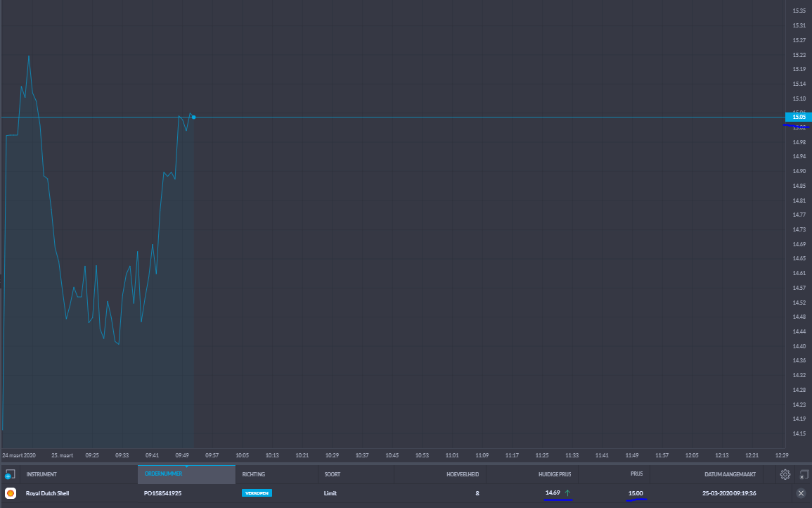The image size is (812, 508).
Task: Click the 14.69 price axis label
Action: 799,244
